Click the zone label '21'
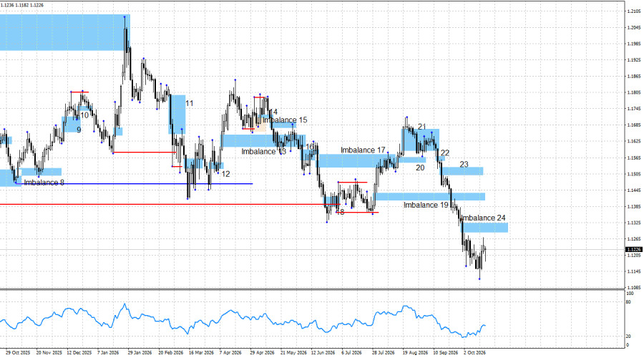 (421, 127)
